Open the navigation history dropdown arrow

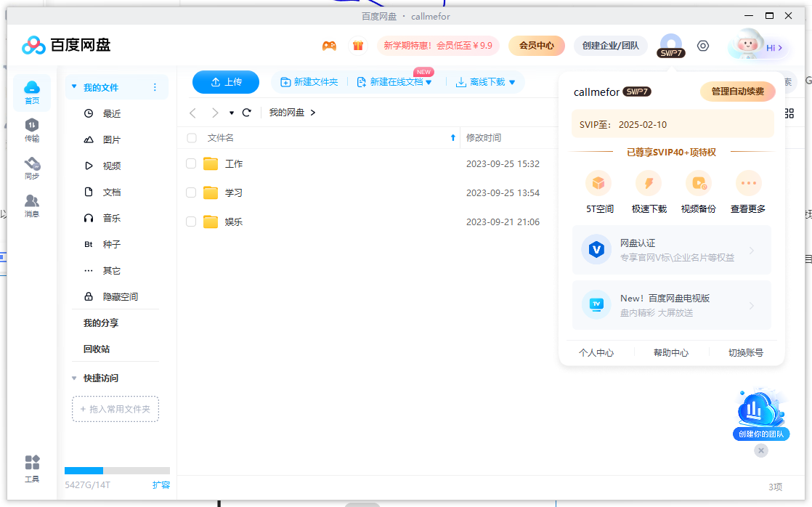tap(232, 113)
